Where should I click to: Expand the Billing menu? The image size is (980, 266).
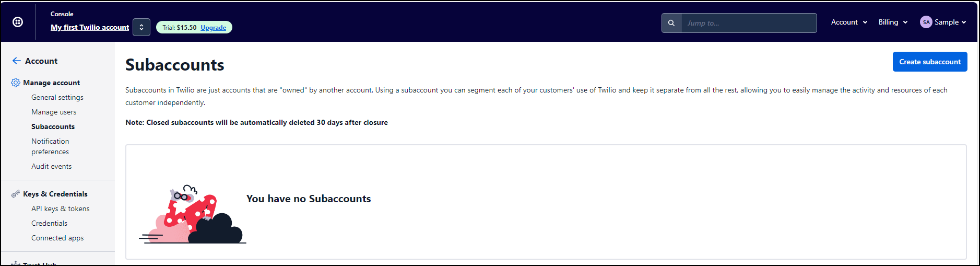pyautogui.click(x=893, y=22)
